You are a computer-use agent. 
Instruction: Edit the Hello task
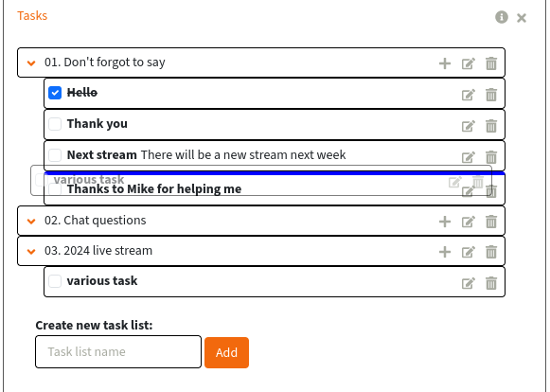pos(468,95)
